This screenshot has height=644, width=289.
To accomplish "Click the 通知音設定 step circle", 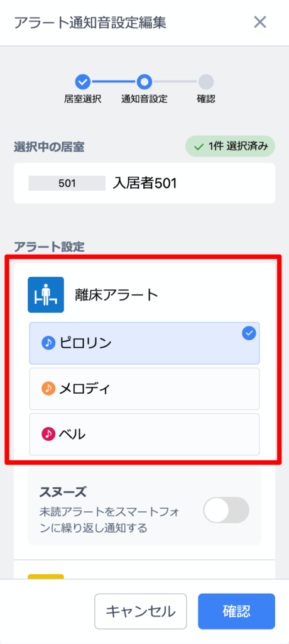I will [x=144, y=82].
